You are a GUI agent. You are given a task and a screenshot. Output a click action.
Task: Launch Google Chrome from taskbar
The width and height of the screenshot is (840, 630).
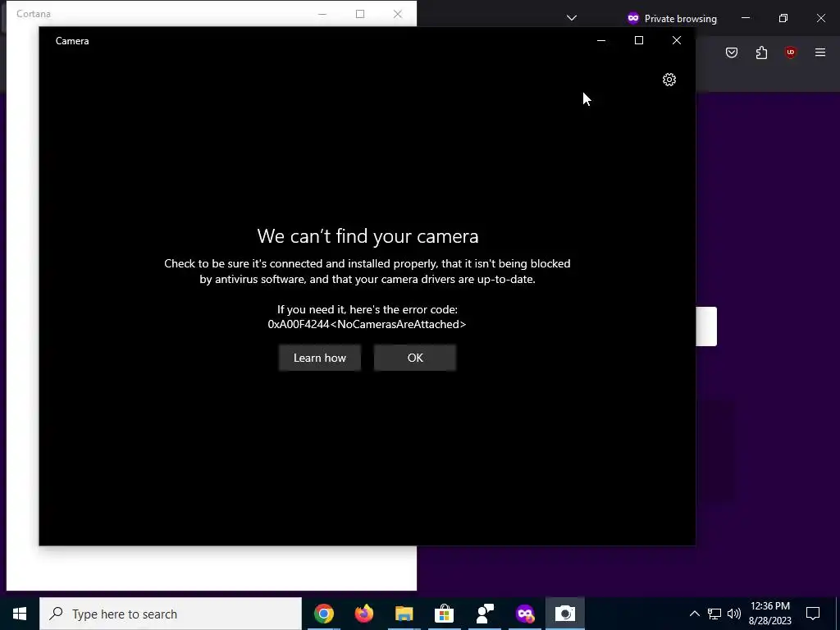coord(324,614)
